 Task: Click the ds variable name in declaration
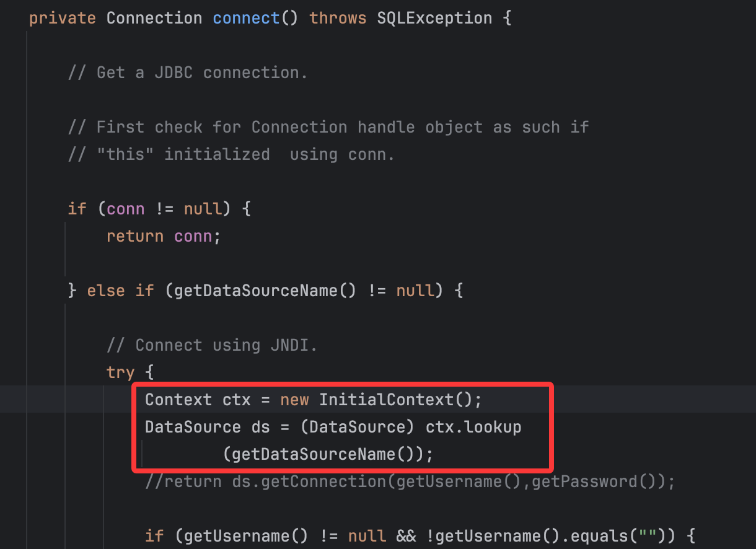coord(260,427)
